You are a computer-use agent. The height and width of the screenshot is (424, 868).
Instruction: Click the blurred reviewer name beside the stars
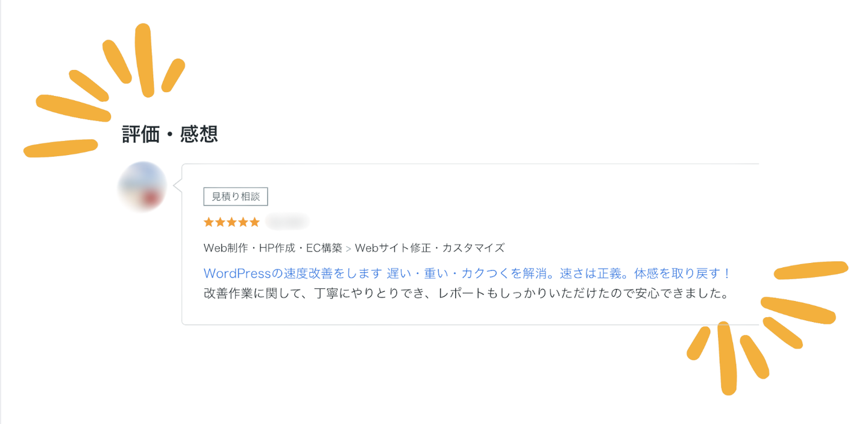[287, 223]
